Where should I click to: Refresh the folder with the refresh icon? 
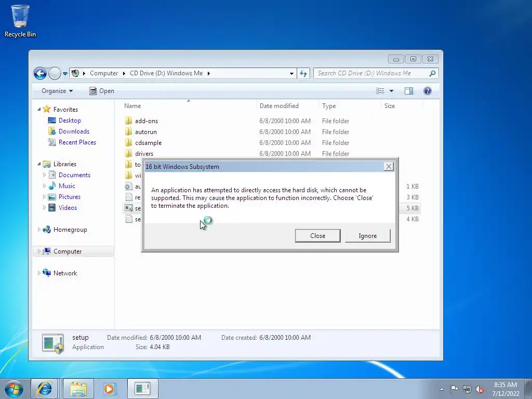(303, 73)
